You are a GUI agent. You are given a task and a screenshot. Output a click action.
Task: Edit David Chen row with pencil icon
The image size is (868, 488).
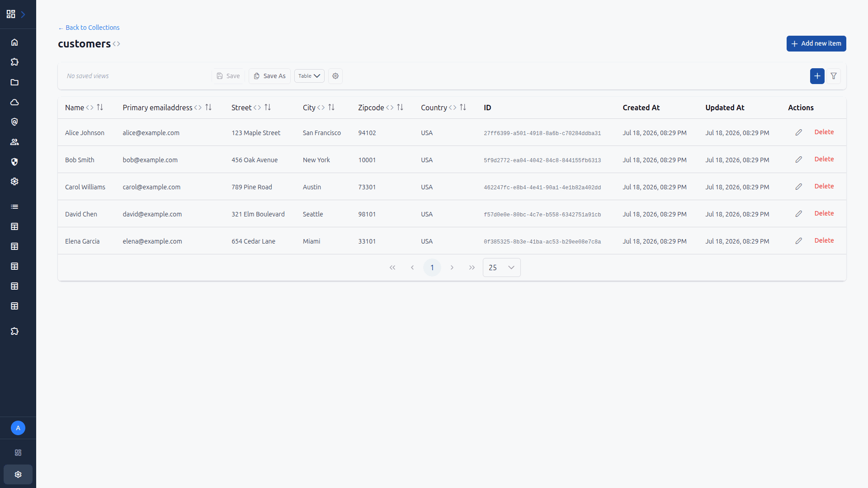tap(799, 214)
